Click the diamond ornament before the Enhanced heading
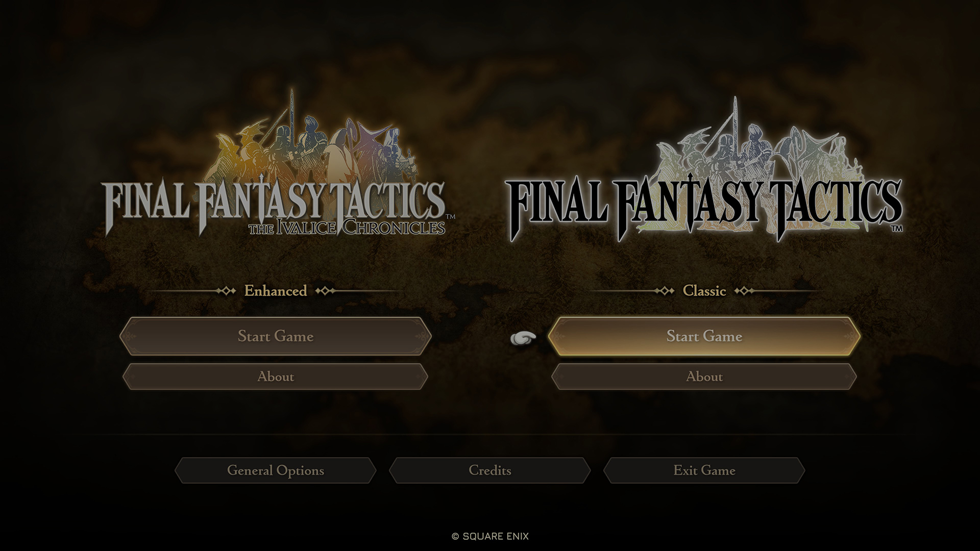Image resolution: width=980 pixels, height=551 pixels. click(x=225, y=291)
